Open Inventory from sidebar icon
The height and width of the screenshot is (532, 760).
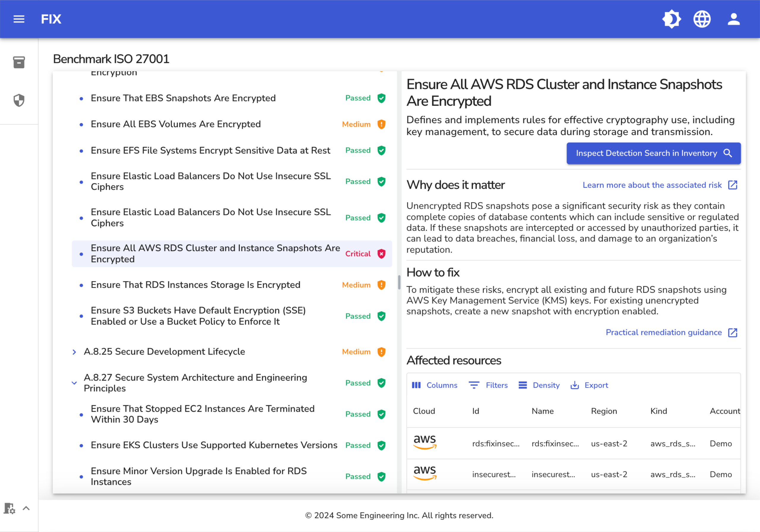pos(19,62)
